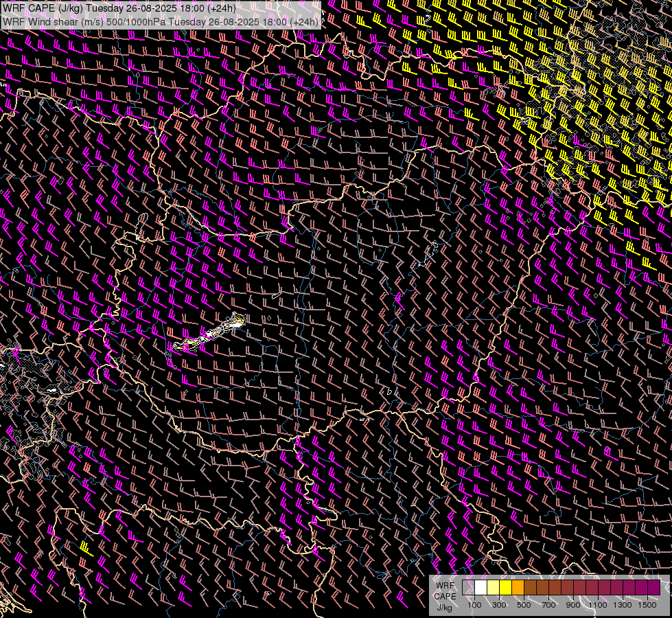The width and height of the screenshot is (672, 618).
Task: Select the white 100–200 J/kg legend swatch
Action: [480, 587]
